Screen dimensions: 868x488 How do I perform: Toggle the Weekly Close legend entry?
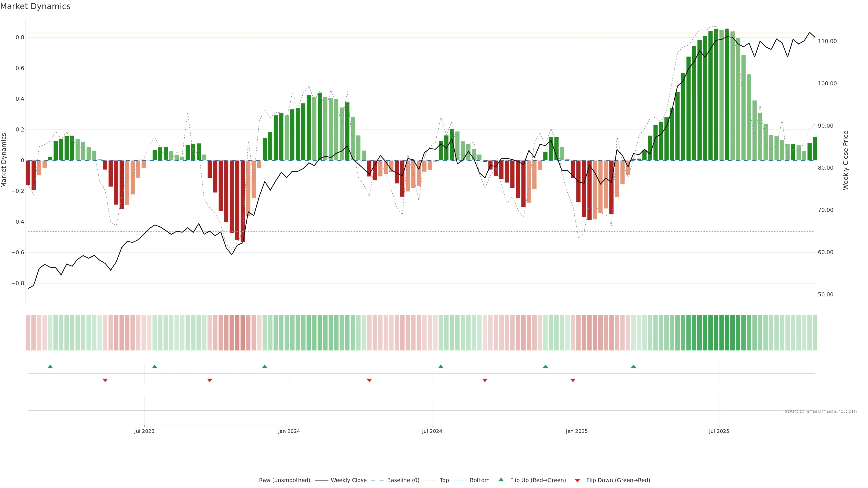(x=348, y=480)
